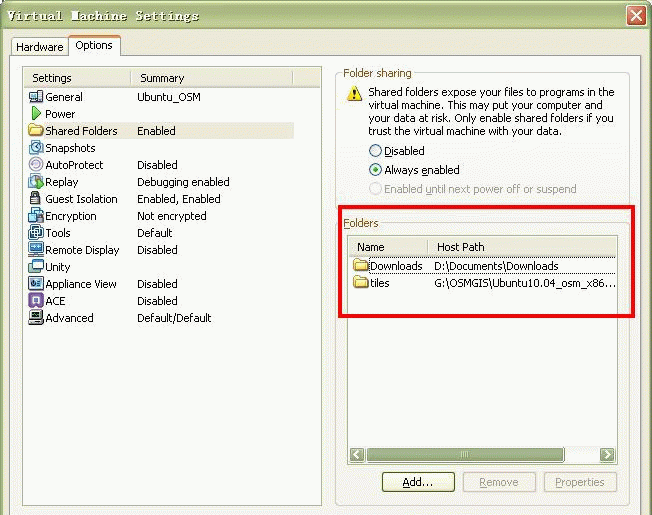
Task: Select the Remote Display label
Action: click(82, 250)
